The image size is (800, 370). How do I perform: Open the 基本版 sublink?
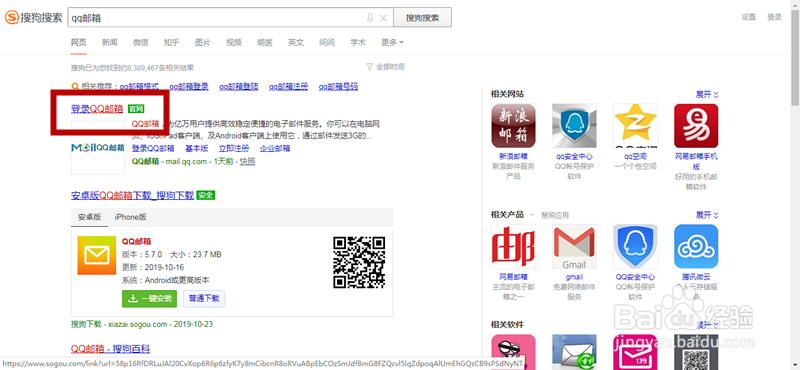196,149
